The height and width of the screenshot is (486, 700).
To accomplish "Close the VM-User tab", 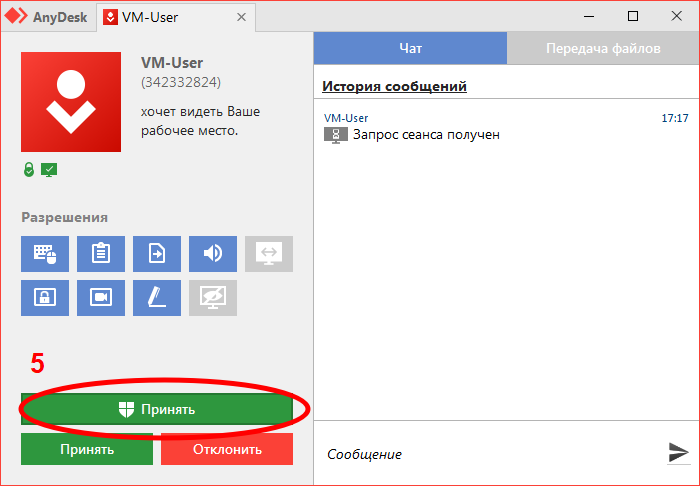I will pos(242,17).
